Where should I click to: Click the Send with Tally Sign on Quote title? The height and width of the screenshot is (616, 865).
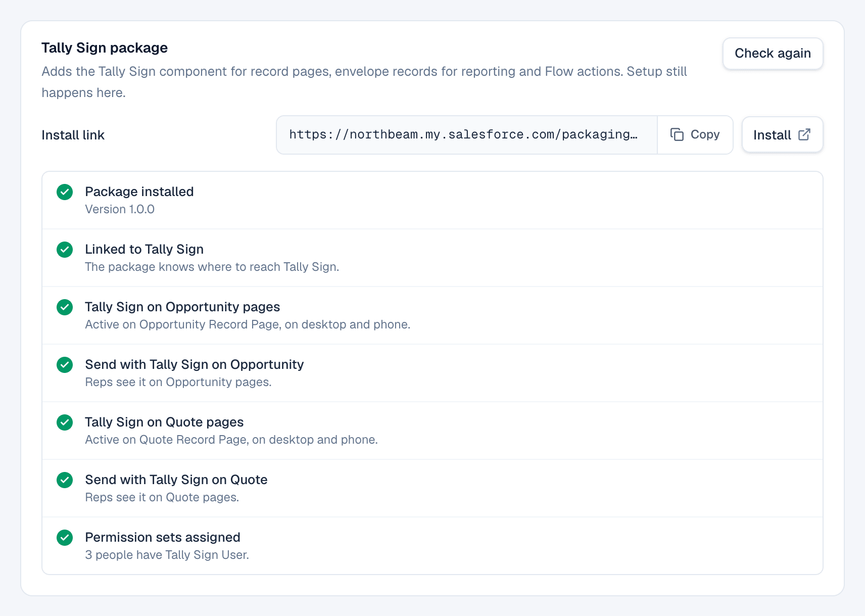(x=176, y=480)
